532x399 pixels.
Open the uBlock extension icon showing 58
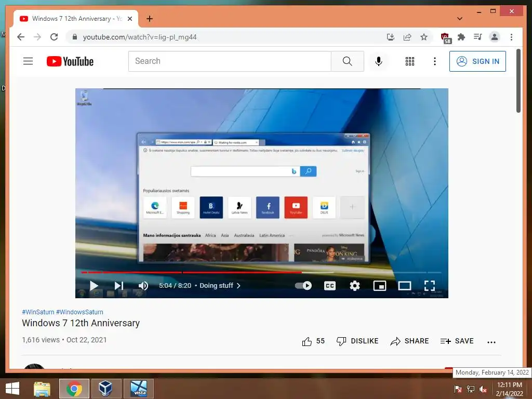(445, 37)
